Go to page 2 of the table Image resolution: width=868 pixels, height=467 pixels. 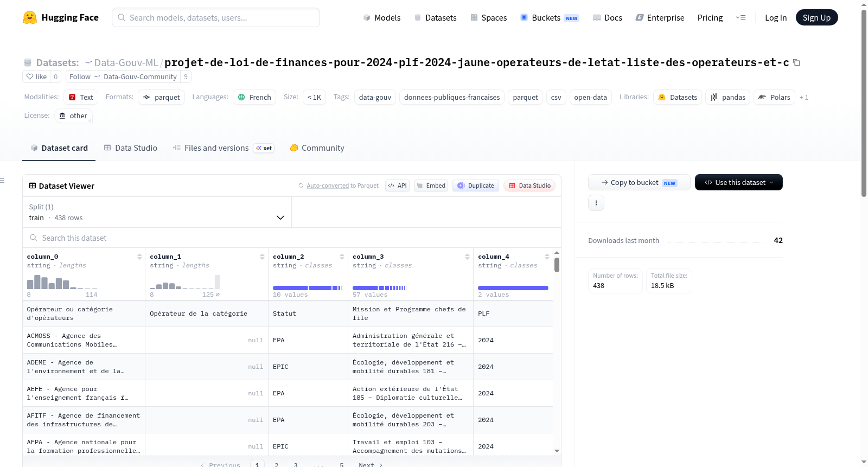[277, 465]
